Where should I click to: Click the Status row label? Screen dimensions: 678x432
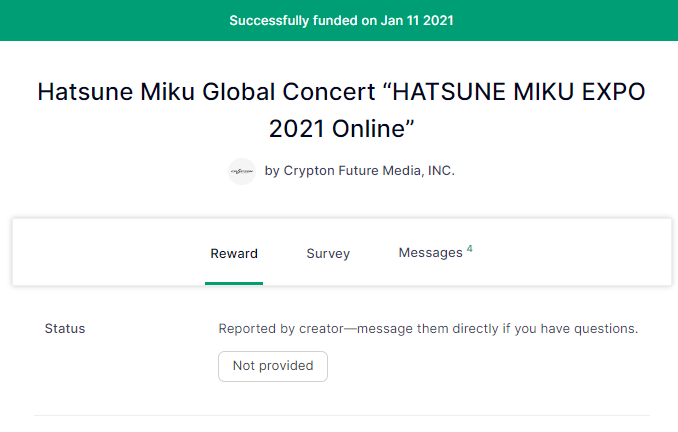click(x=65, y=329)
